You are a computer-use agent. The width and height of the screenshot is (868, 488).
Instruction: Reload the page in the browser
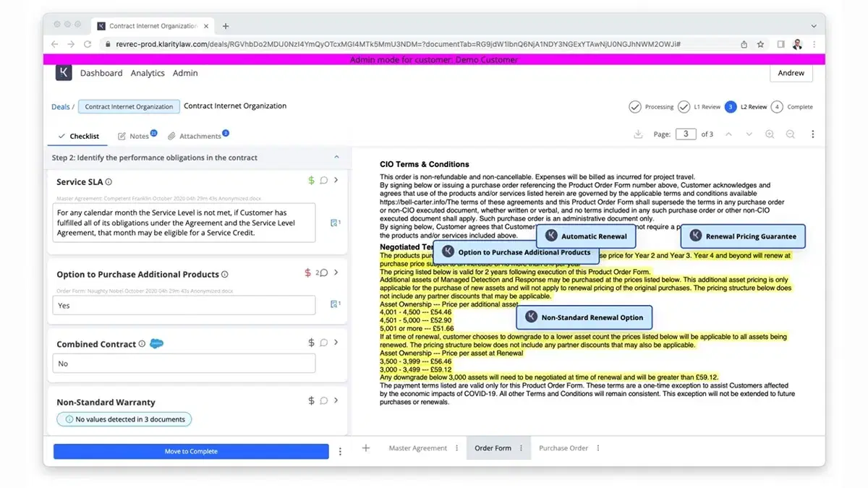coord(88,44)
